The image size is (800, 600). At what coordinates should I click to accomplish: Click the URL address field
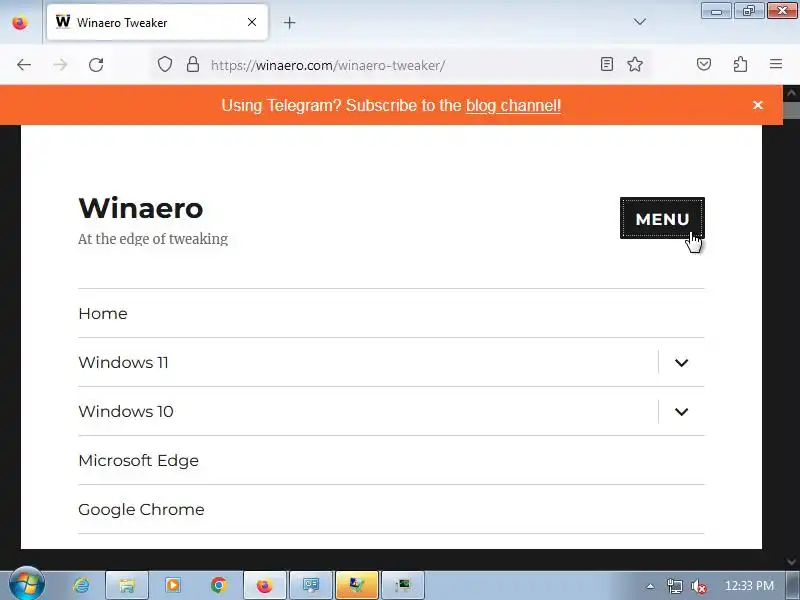[401, 65]
